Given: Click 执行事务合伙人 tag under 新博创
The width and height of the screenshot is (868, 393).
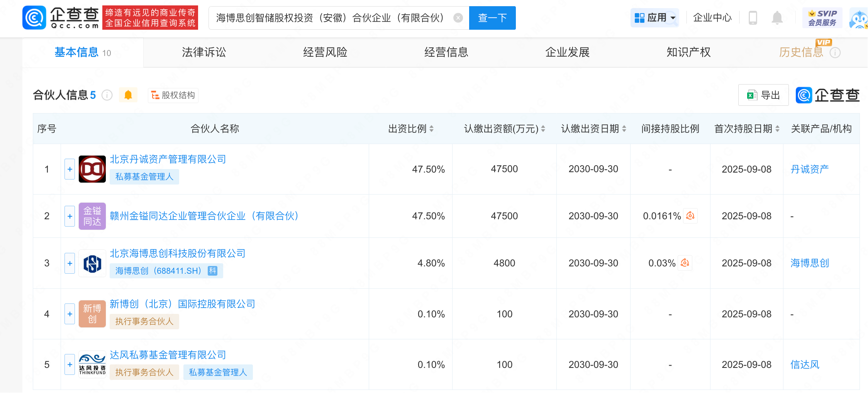Looking at the screenshot, I should click(x=144, y=321).
